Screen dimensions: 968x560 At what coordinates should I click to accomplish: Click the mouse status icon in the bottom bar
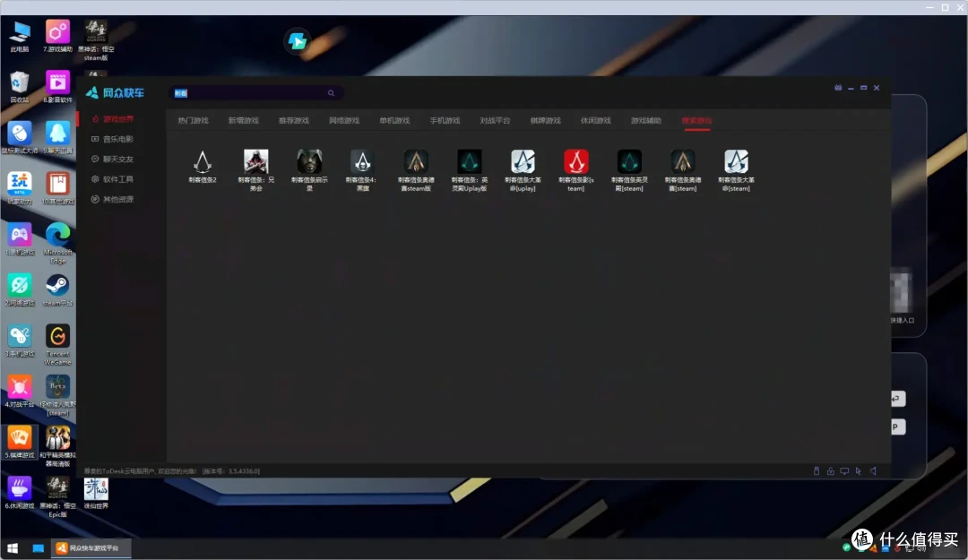(x=817, y=471)
